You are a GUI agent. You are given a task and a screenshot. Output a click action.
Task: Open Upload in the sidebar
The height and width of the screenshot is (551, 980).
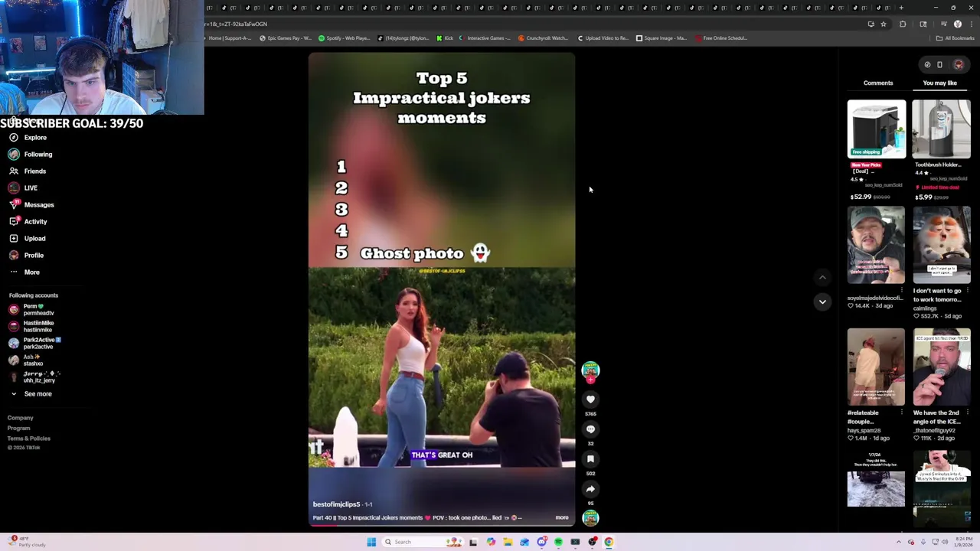pos(27,239)
